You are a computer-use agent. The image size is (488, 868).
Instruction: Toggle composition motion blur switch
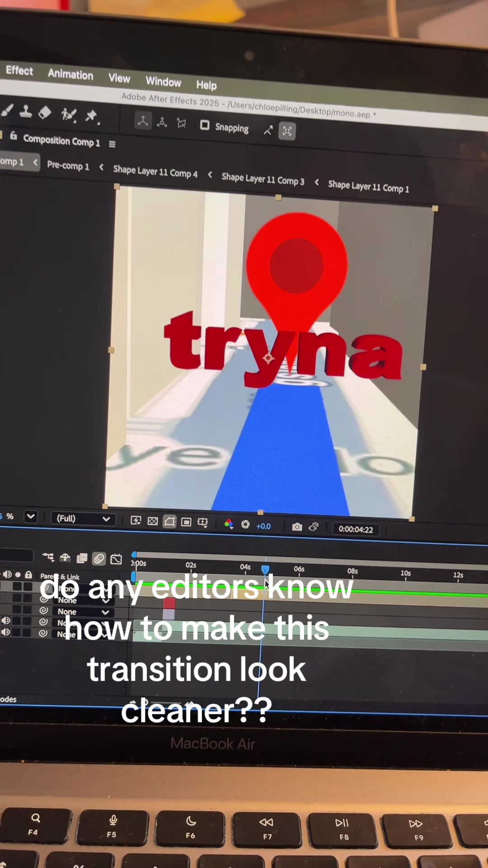click(99, 559)
